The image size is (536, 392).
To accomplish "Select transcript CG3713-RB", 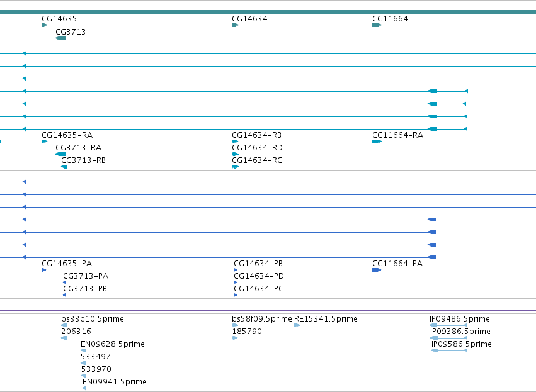I will tap(83, 160).
